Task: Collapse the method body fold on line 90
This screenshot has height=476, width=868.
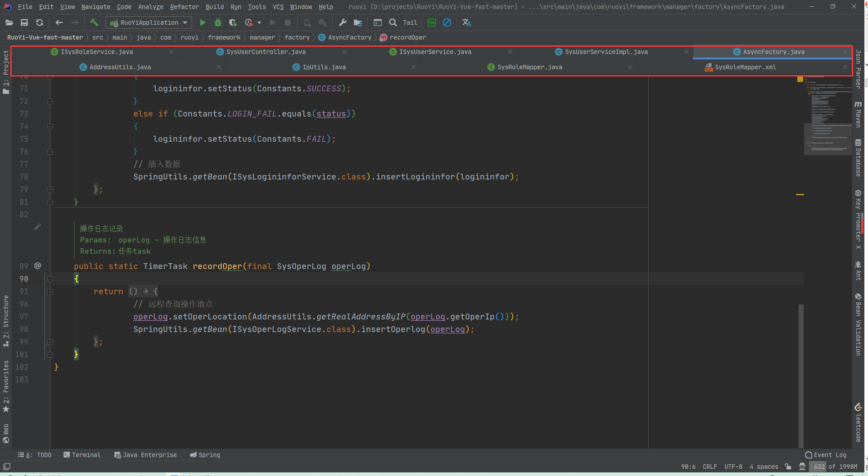Action: [x=50, y=279]
